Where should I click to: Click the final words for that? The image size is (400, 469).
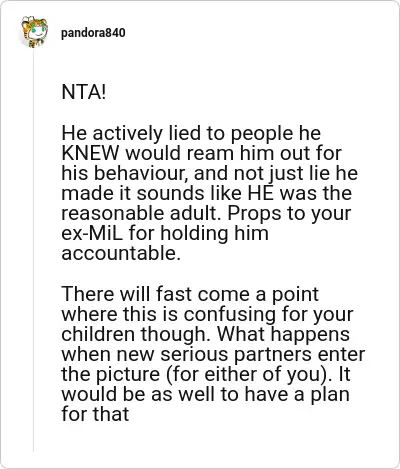[x=95, y=414]
